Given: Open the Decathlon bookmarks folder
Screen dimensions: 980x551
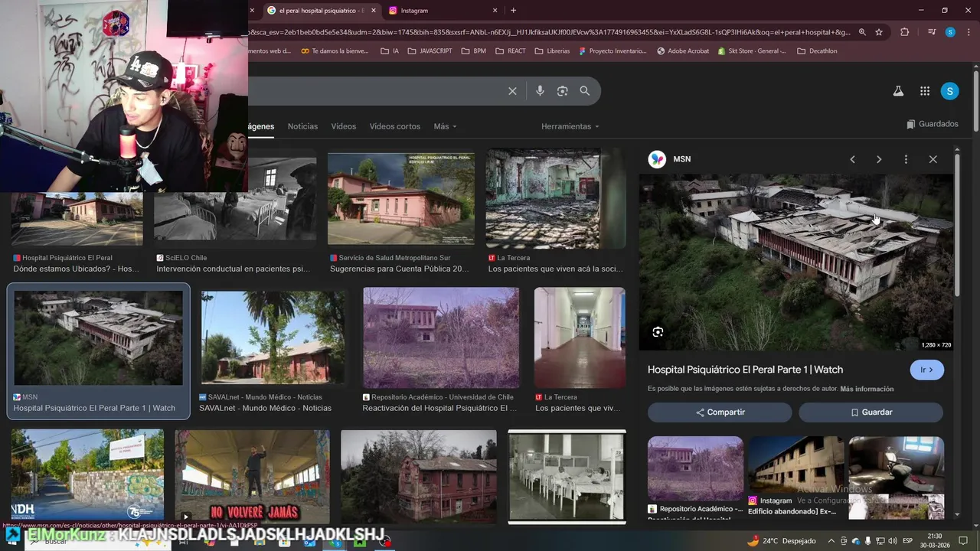Looking at the screenshot, I should (817, 51).
